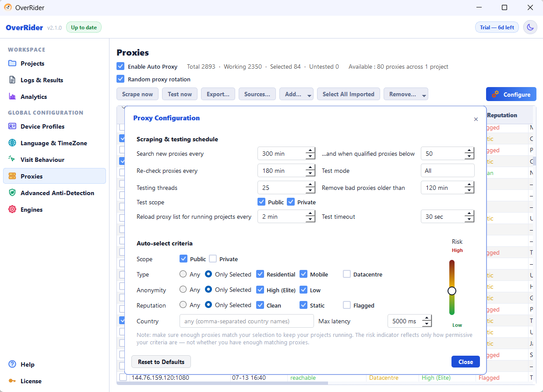Click the proxy table horizontal scrollbar
Viewport: 543px width, 392px height.
click(222, 384)
